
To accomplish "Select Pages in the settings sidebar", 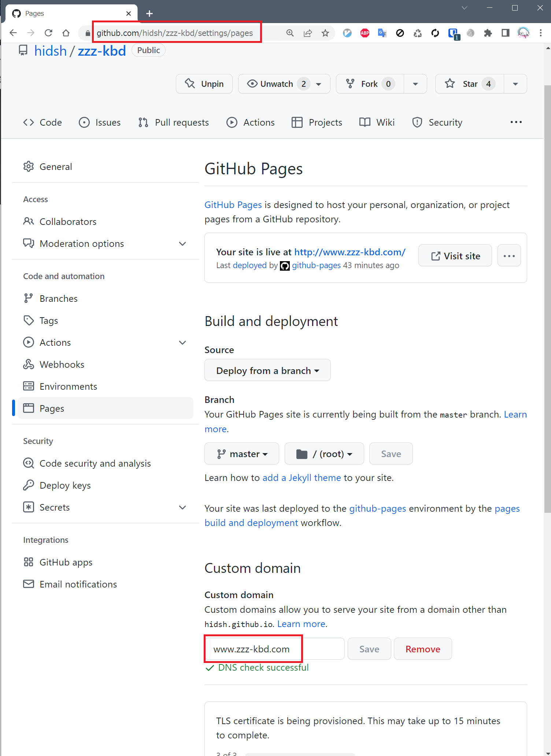I will [106, 408].
